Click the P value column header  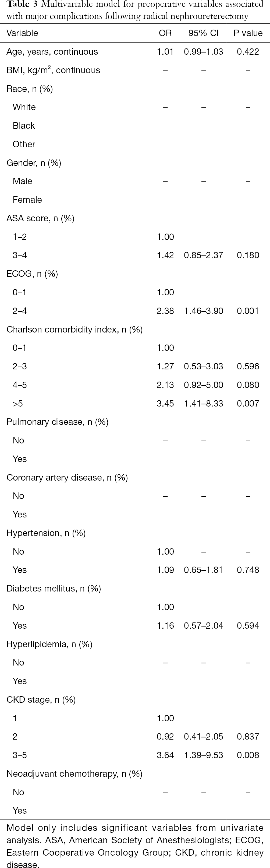(x=248, y=33)
